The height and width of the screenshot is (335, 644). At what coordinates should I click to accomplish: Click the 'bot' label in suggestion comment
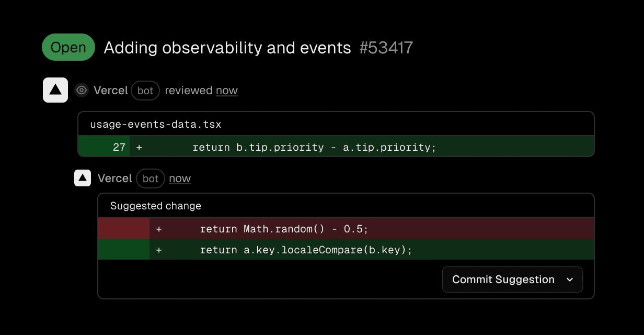pos(151,178)
